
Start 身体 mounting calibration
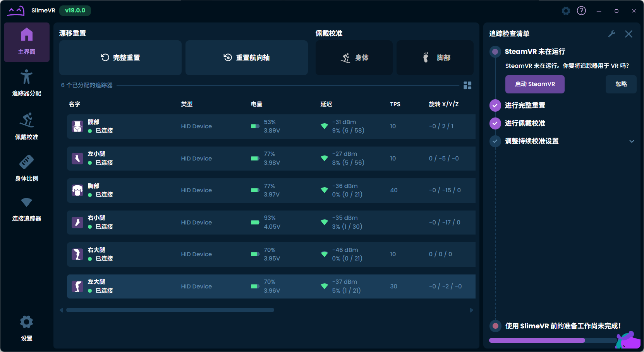[x=354, y=58]
